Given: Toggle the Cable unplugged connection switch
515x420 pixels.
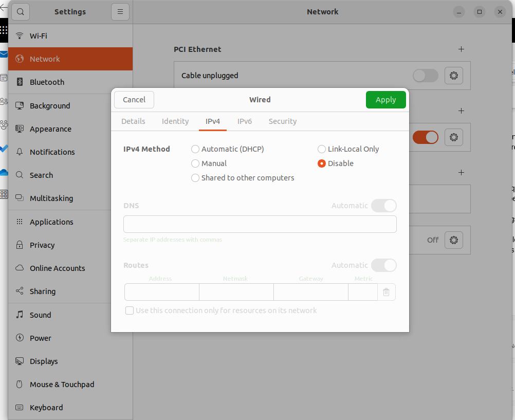Looking at the screenshot, I should coord(425,76).
